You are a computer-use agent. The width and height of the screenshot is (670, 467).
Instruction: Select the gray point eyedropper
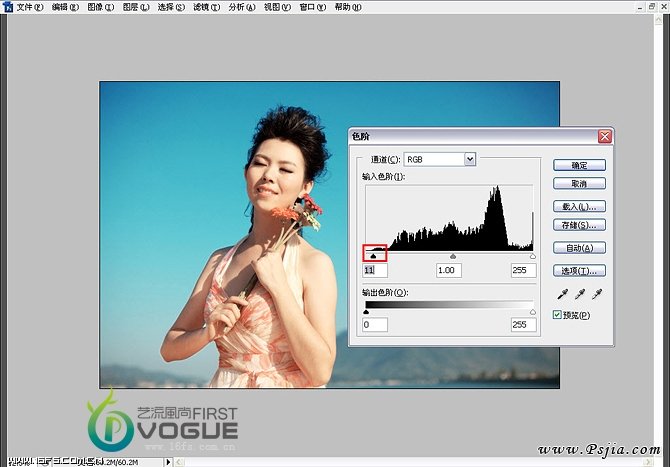pyautogui.click(x=580, y=294)
